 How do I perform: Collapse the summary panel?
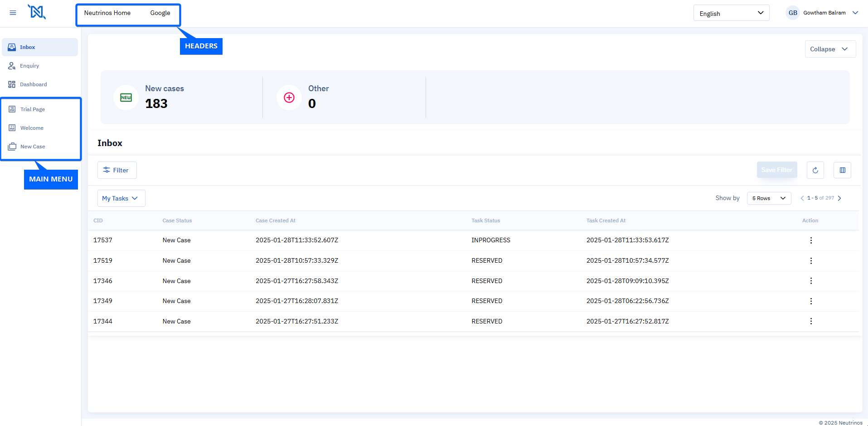pyautogui.click(x=829, y=49)
